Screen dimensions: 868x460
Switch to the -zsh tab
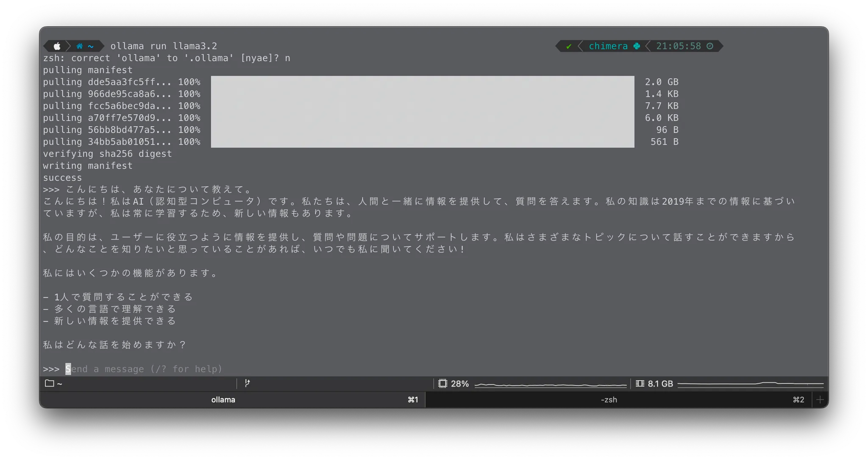[609, 400]
